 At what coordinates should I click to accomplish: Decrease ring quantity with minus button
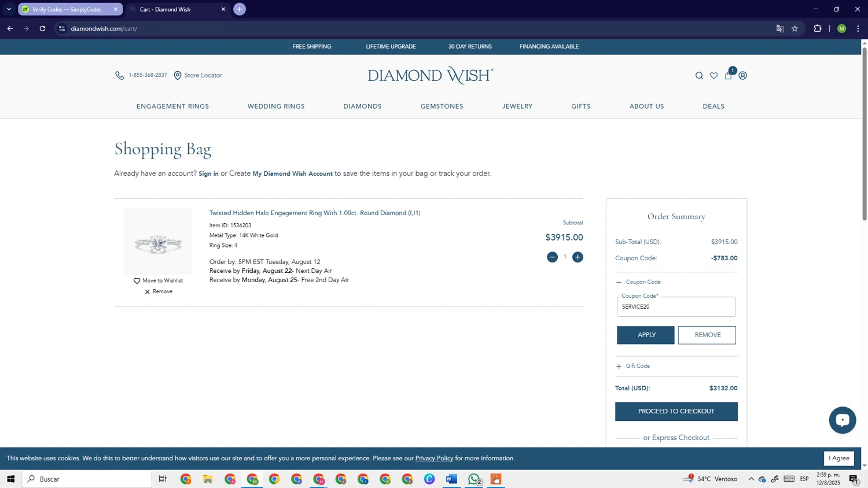[552, 257]
